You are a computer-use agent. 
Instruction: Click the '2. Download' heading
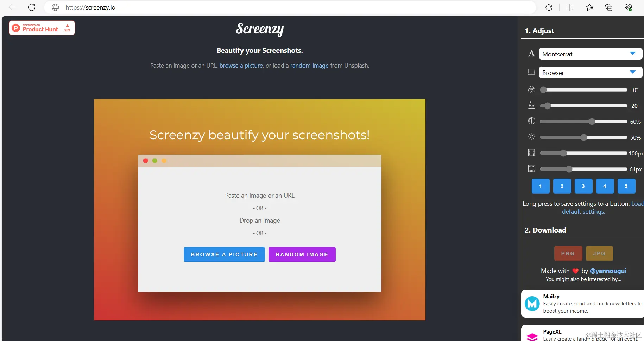coord(545,230)
